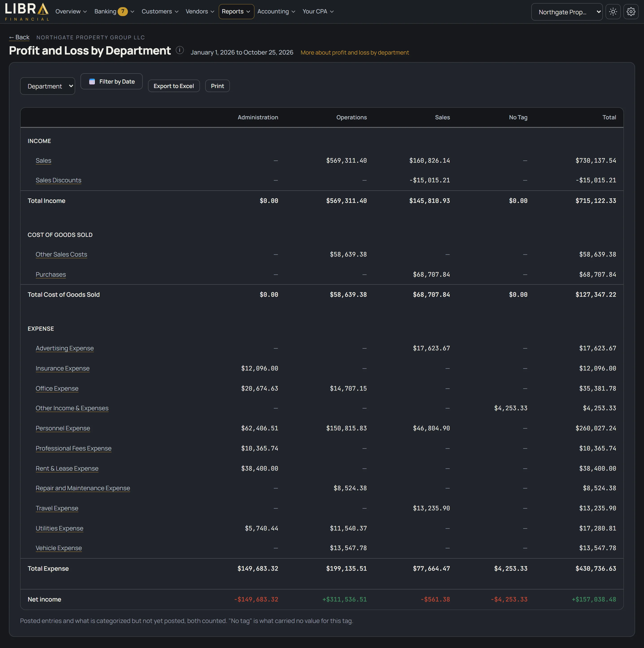Click the calendar icon in Filter by Date

click(92, 82)
